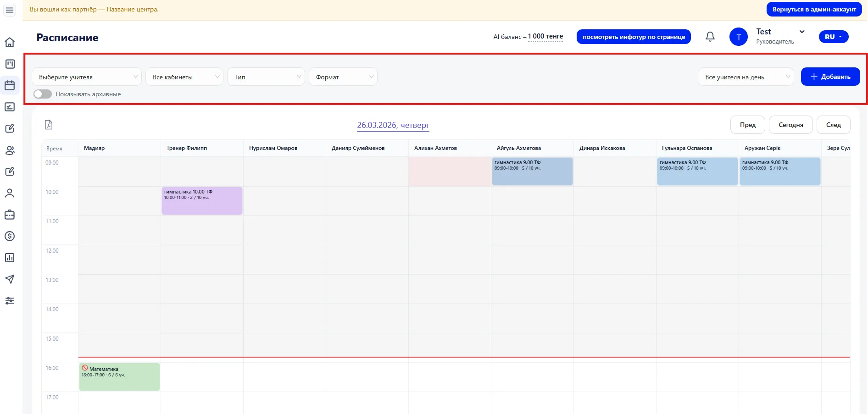Click the blocked icon on Математика lesson
868x414 pixels.
pyautogui.click(x=85, y=368)
